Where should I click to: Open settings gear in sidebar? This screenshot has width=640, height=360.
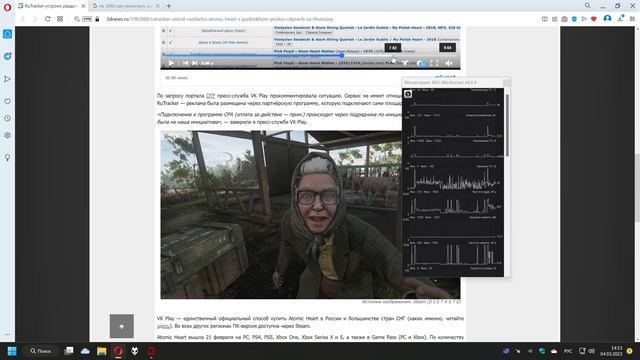pyautogui.click(x=7, y=135)
